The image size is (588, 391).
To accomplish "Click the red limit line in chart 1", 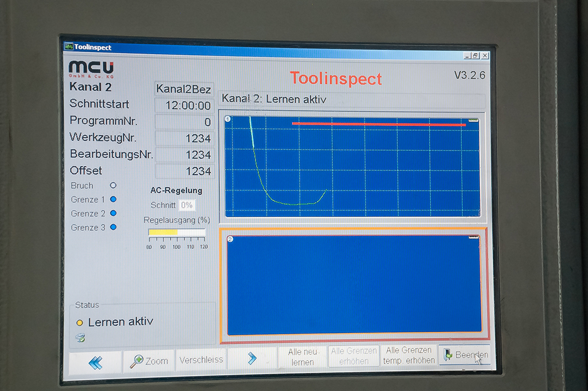I will point(379,123).
